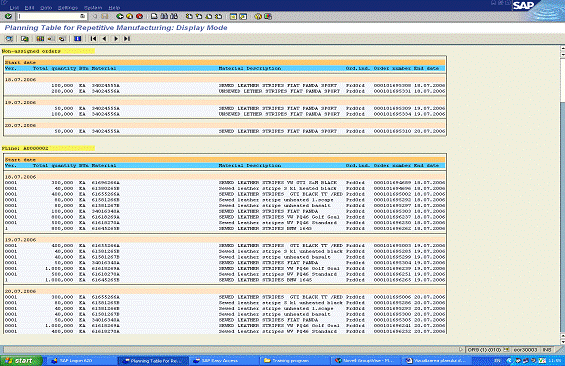The image size is (565, 366).
Task: Expand the status bar system info arrow
Action: (461, 349)
